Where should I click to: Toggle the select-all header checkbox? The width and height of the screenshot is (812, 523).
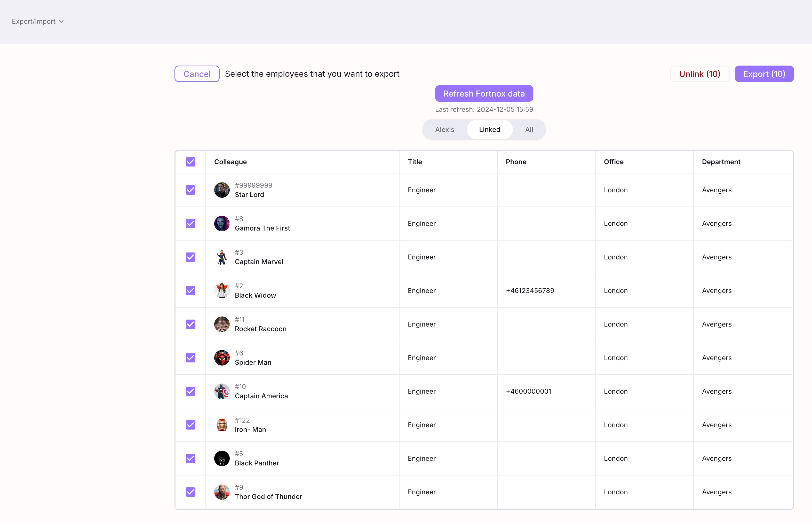(190, 162)
